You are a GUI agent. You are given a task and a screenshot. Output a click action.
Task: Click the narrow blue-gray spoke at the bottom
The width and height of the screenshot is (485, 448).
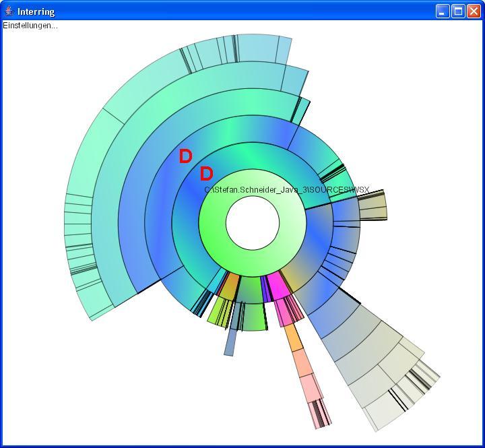point(230,342)
